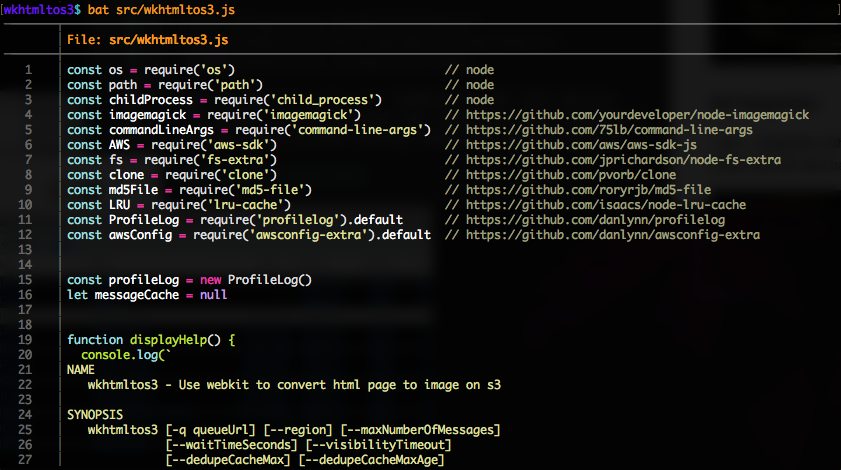Click the '[--maxNumberOfMessages]' option text
Image resolution: width=841 pixels, height=470 pixels.
pos(420,430)
